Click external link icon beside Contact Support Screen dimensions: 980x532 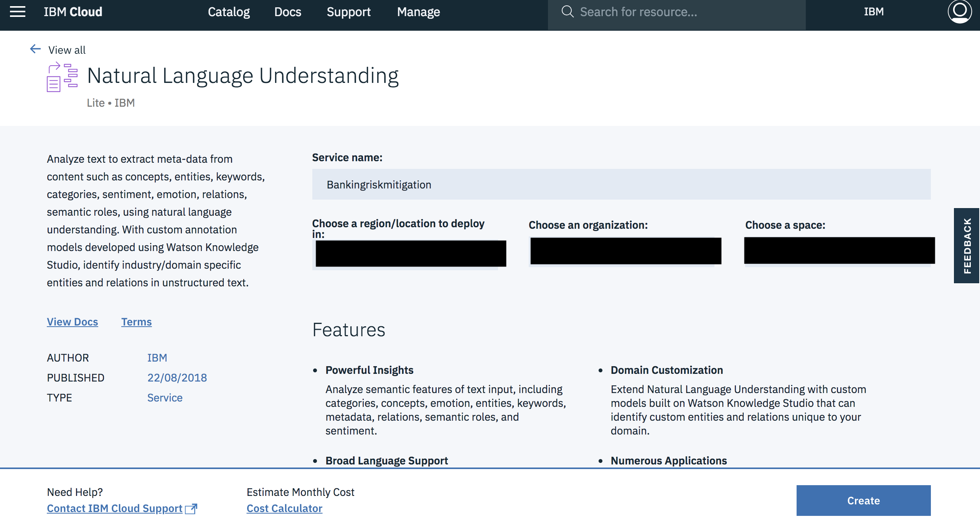coord(191,509)
